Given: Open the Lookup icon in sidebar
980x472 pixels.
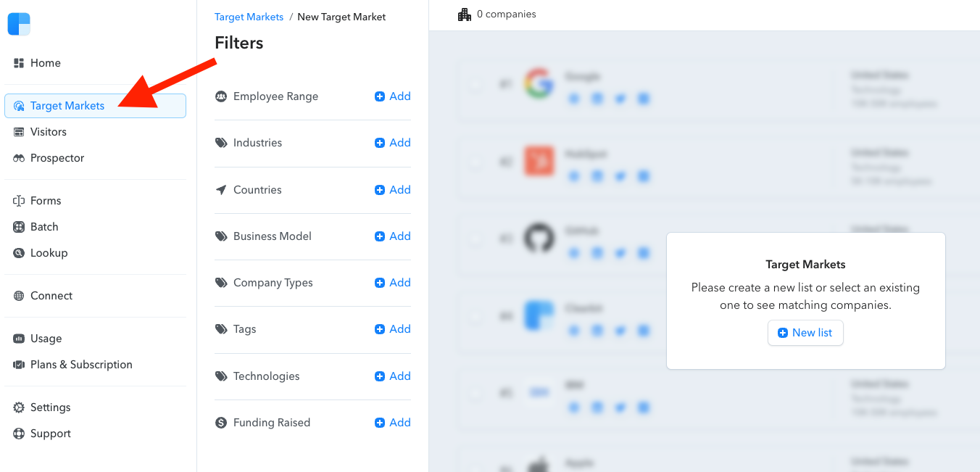Looking at the screenshot, I should [x=19, y=253].
